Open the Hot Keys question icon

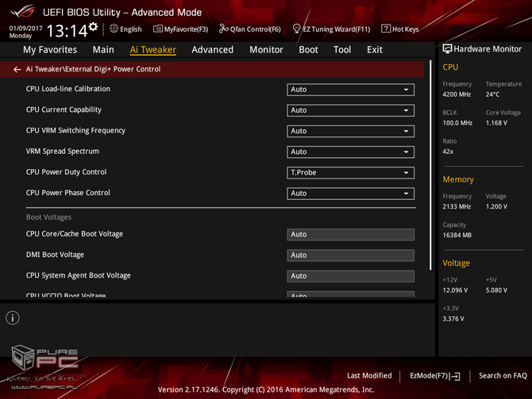coord(385,29)
